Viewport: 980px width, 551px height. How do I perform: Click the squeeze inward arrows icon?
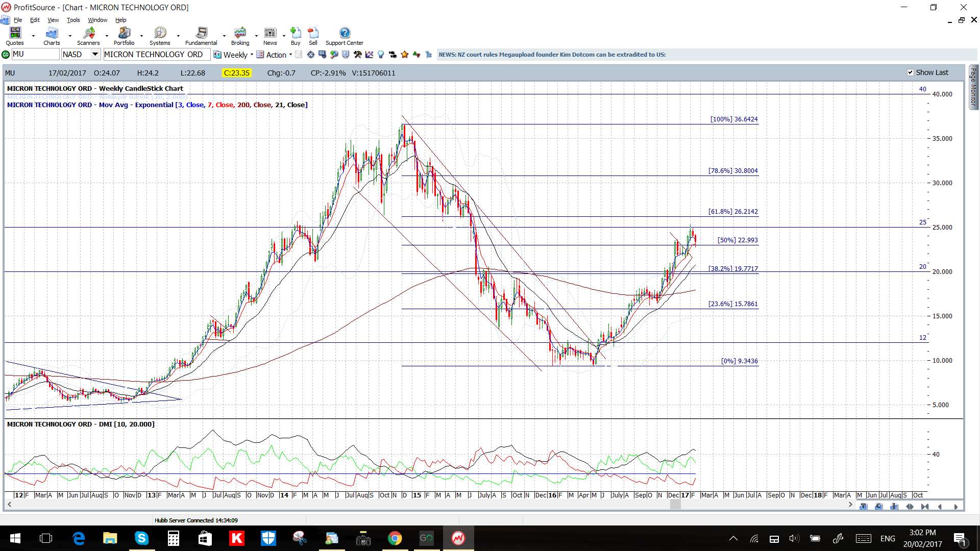925,507
